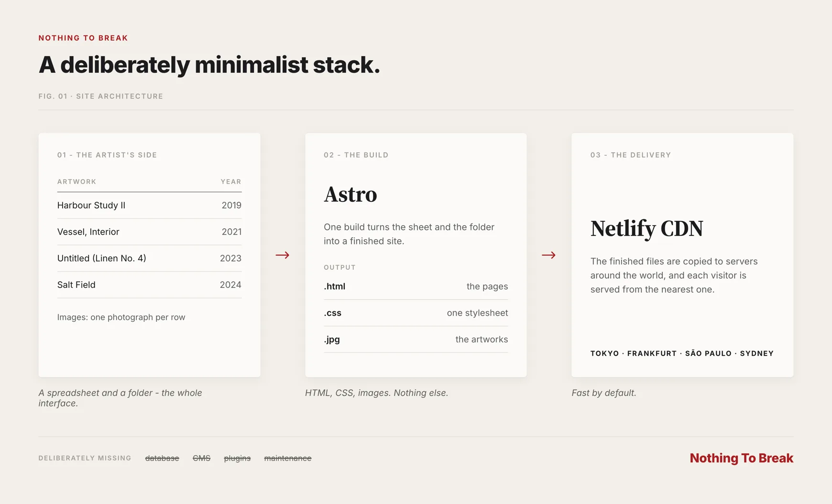
Task: Click 'the pages' description text
Action: coord(487,286)
